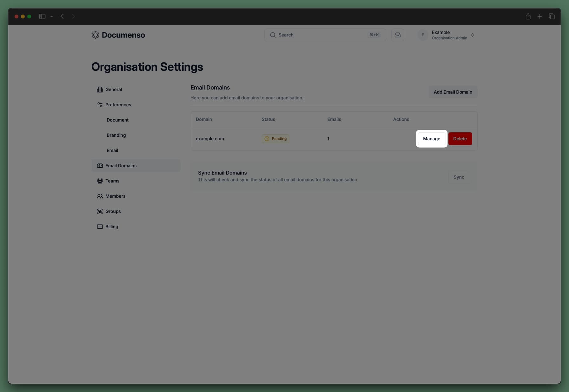Click the Groups sidebar icon

click(100, 211)
